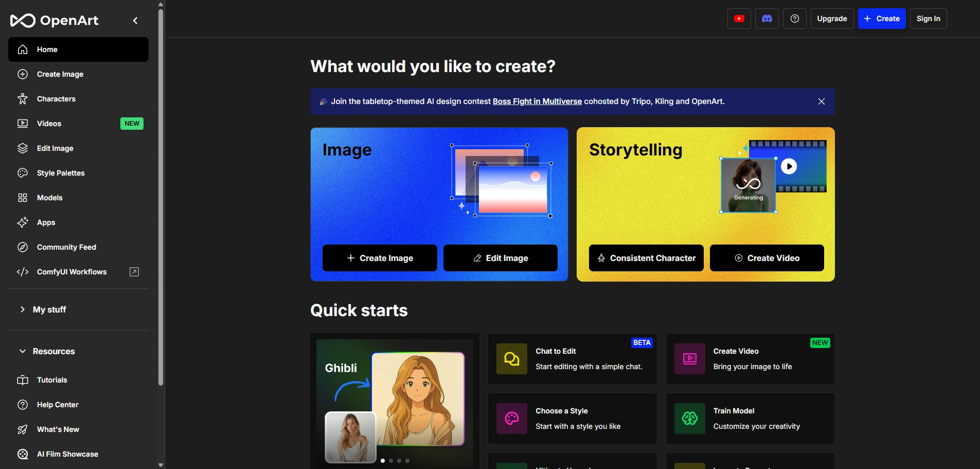Screen dimensions: 980x469
Task: Click the Create Video button on the Storytelling card
Action: pos(767,258)
